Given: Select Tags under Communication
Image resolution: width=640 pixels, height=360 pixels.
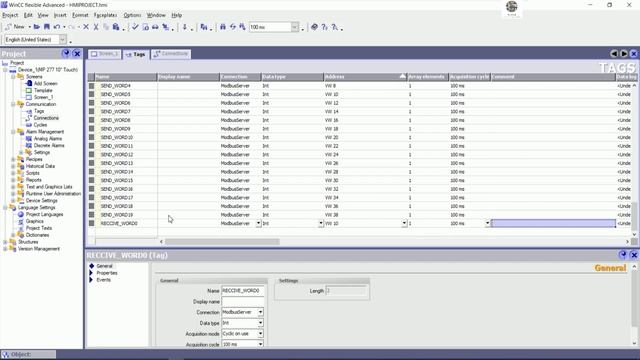Looking at the screenshot, I should 39,111.
